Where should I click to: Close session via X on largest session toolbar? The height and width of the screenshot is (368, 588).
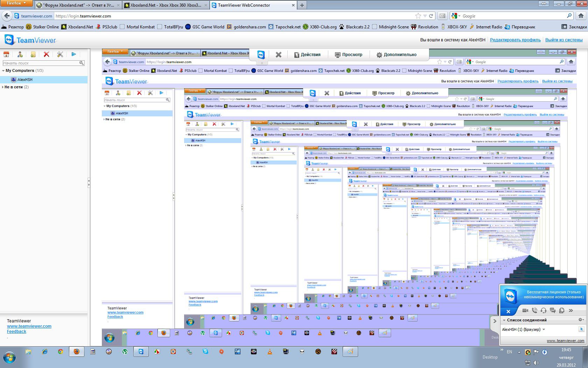(279, 55)
